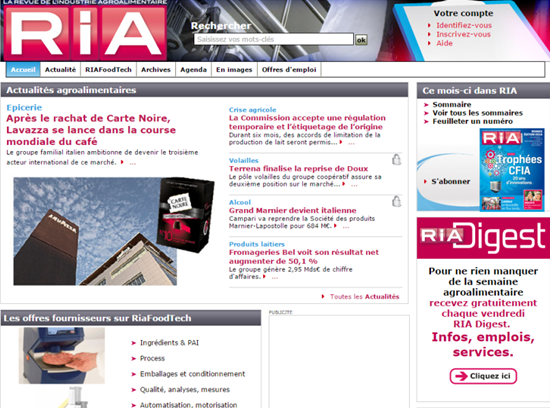Open the Produits laitiers category link
550x408 pixels.
257,244
